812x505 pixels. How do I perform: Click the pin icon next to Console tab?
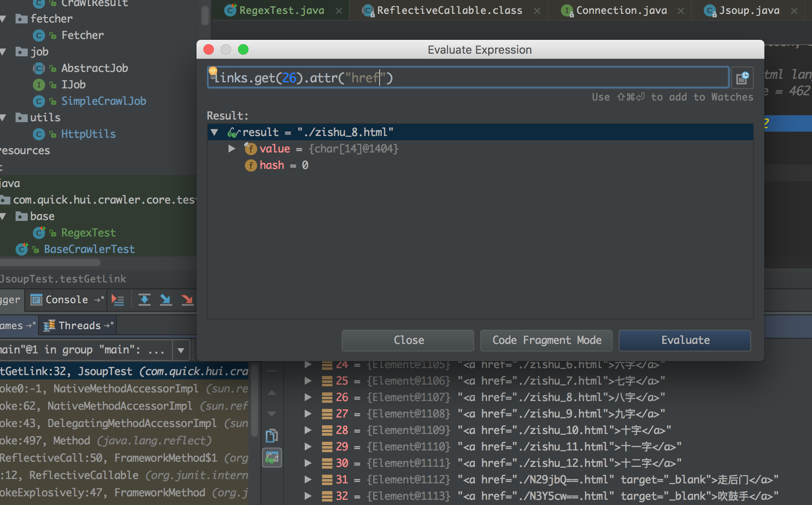(99, 299)
